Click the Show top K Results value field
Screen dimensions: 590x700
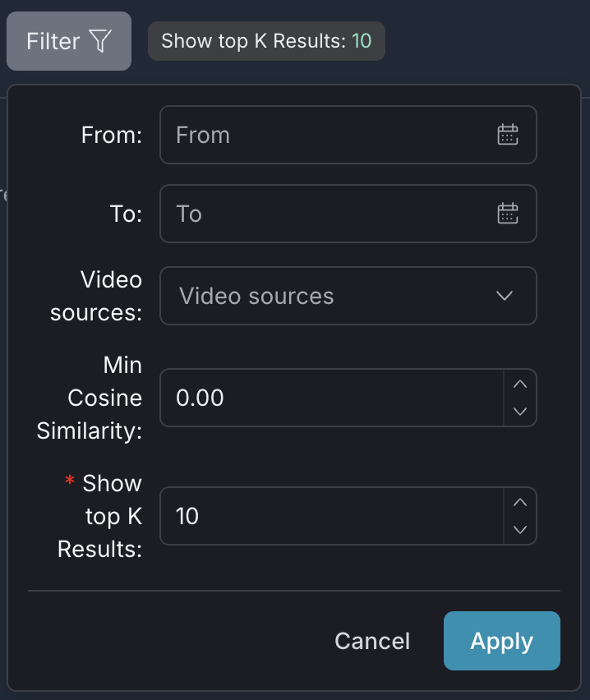pyautogui.click(x=288, y=516)
